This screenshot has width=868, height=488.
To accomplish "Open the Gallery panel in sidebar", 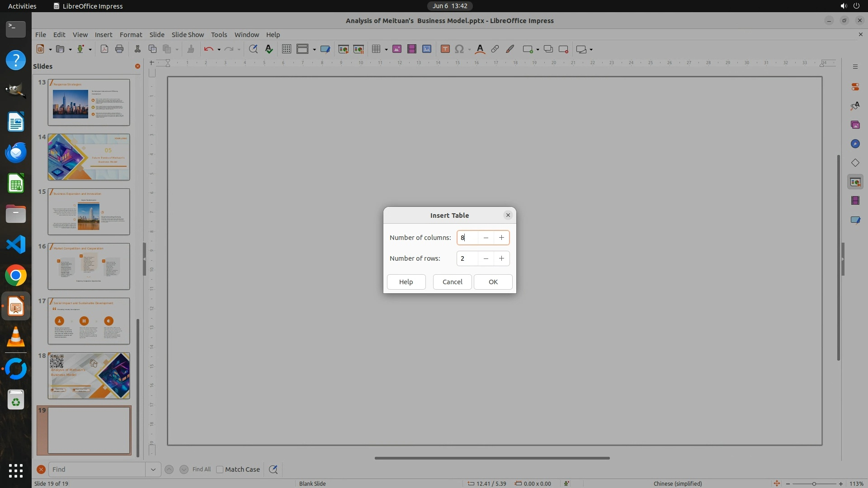I will coord(855,125).
